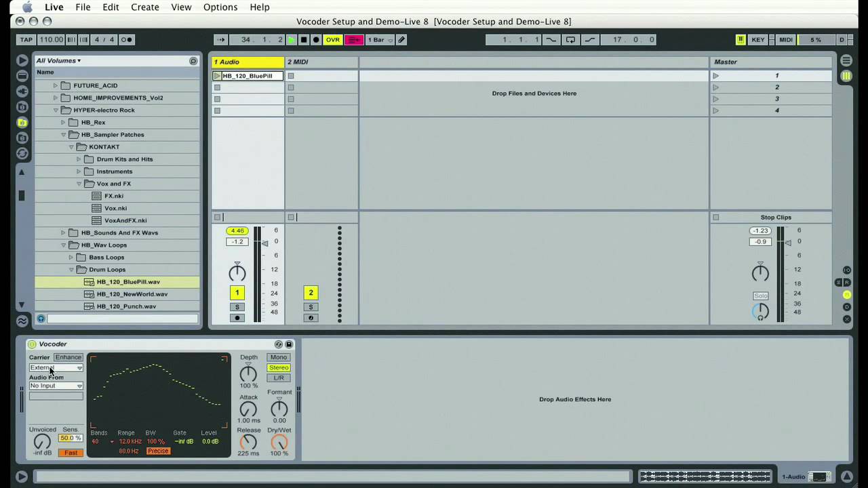Toggle the punch-in switch icon
Viewport: 868px width, 488px height.
tap(551, 40)
